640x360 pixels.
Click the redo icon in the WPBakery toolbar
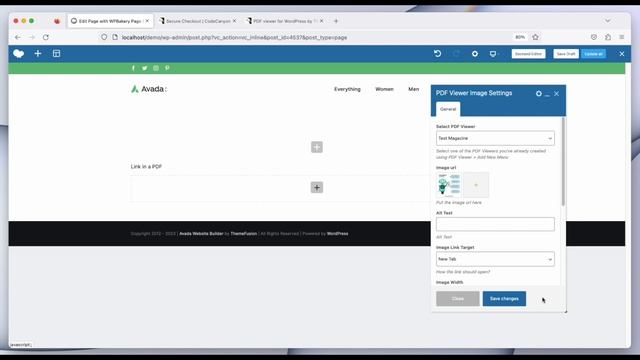[x=456, y=53]
